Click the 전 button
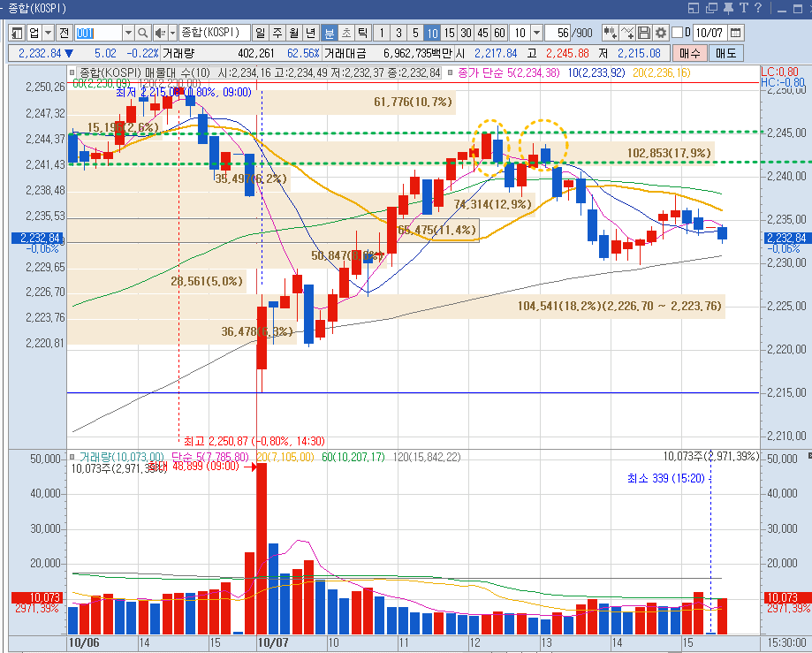Viewport: 812px width, 653px height. (x=65, y=34)
